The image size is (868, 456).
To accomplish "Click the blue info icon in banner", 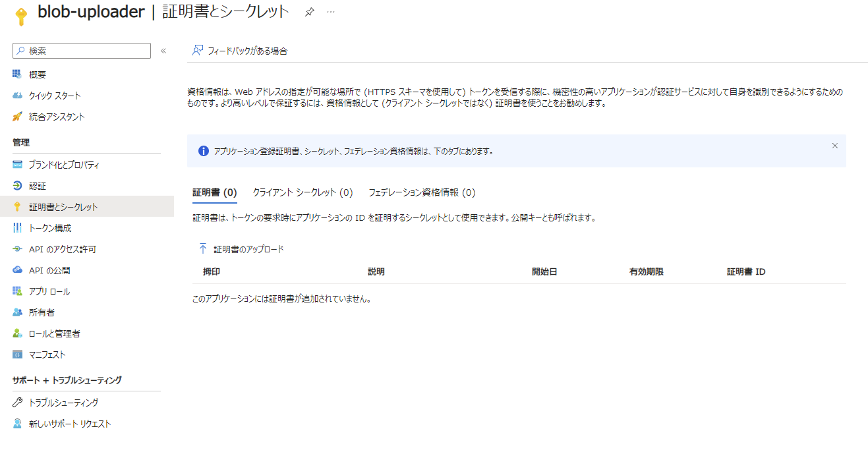I will (204, 151).
